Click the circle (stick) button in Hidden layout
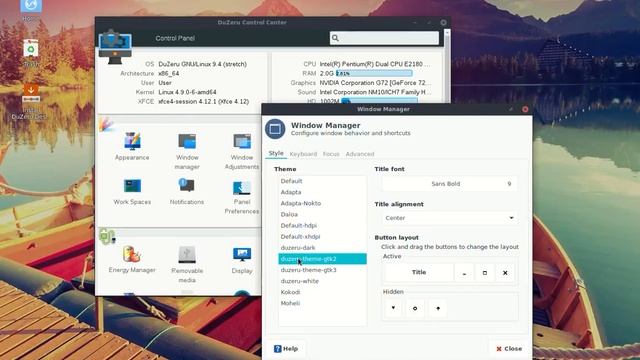 point(415,308)
